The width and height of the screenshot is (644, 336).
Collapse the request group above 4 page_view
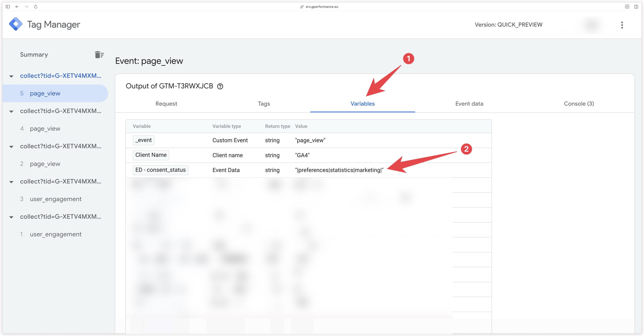[x=11, y=111]
